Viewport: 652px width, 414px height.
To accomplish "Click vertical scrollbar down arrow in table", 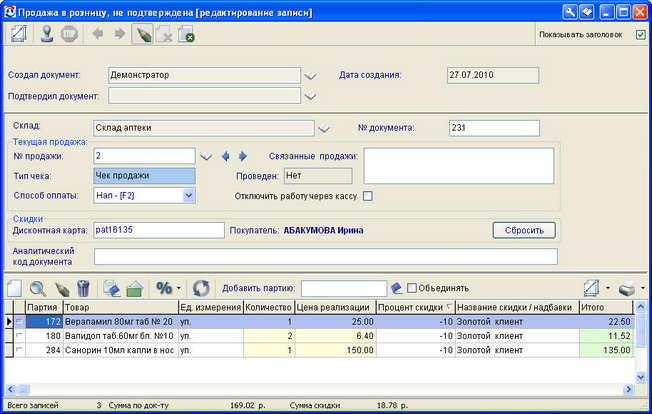I will [641, 377].
